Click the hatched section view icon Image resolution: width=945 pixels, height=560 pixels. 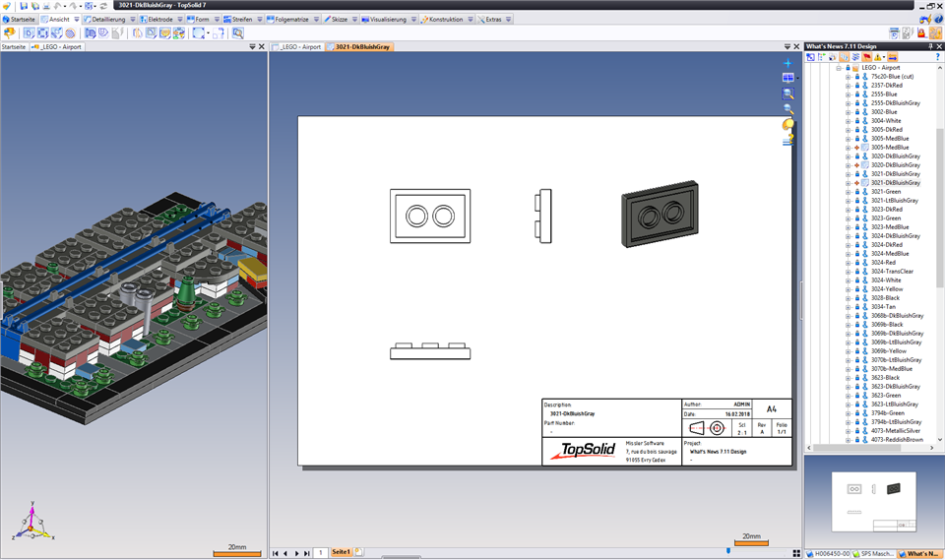tap(71, 33)
